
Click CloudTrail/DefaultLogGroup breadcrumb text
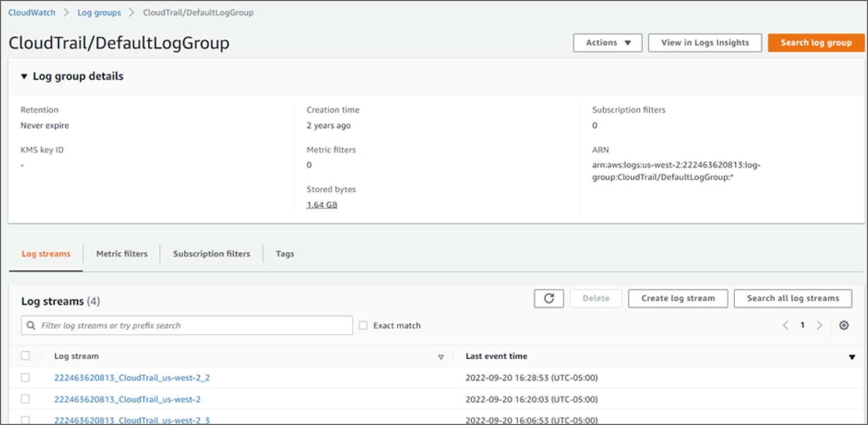(x=198, y=12)
